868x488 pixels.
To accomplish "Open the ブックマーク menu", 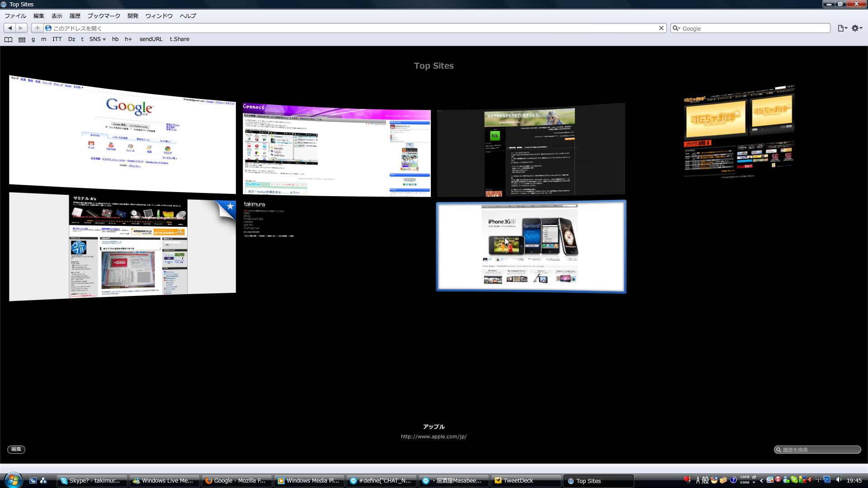I will tap(104, 16).
